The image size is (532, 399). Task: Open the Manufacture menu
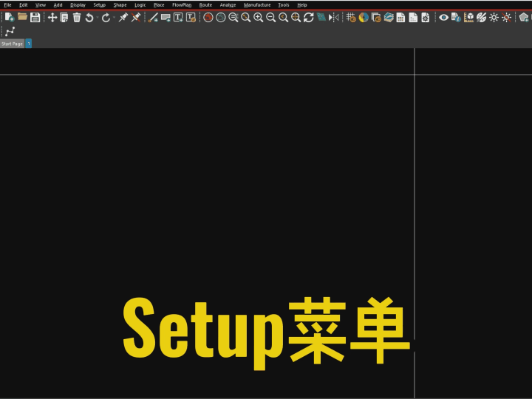coord(257,4)
